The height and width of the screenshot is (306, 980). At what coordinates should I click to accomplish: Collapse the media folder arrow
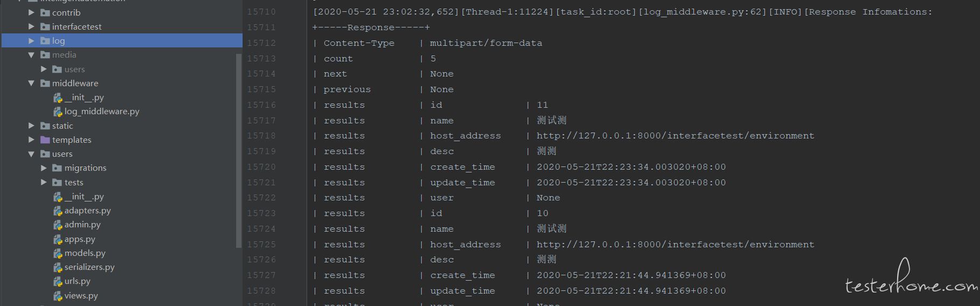pos(31,55)
